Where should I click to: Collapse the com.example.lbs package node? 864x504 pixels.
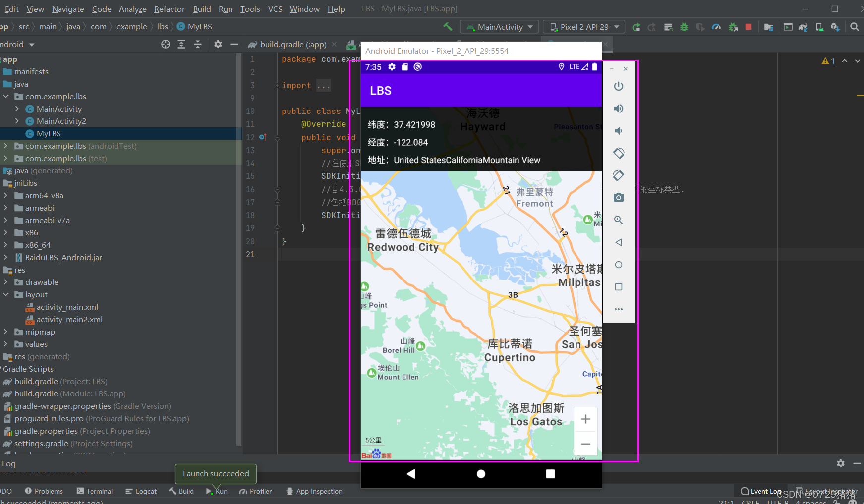[x=6, y=96]
